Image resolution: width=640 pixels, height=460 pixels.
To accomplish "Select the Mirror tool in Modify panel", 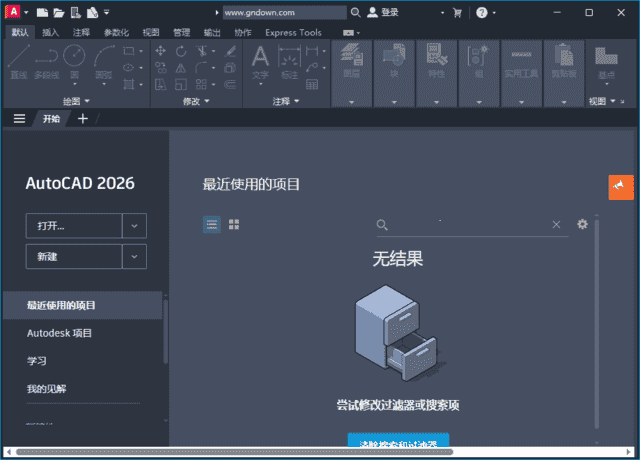I will [181, 68].
